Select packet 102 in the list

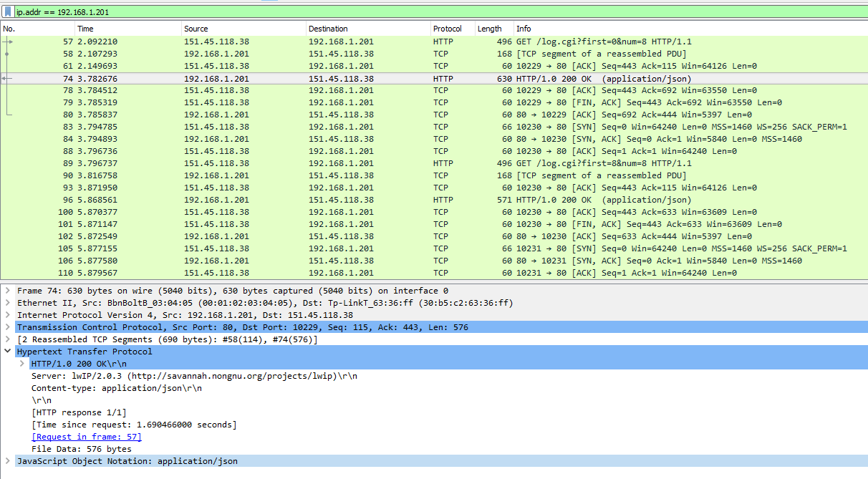tap(434, 236)
